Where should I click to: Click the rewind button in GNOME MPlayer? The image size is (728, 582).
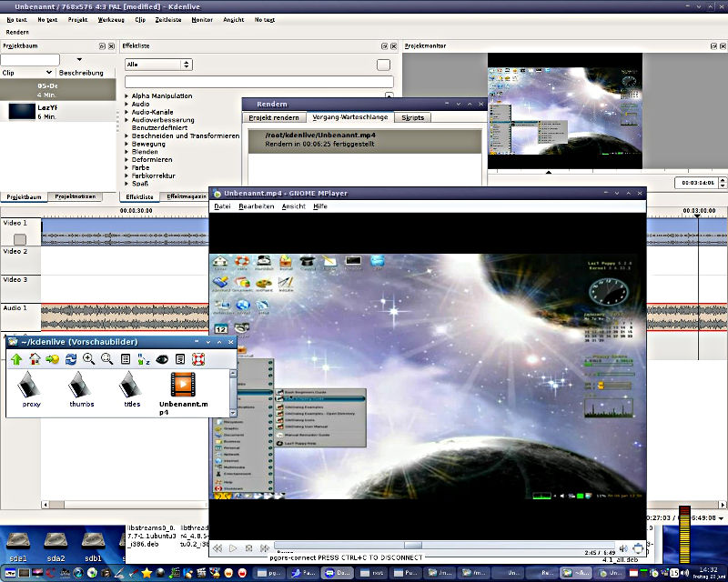click(x=217, y=548)
